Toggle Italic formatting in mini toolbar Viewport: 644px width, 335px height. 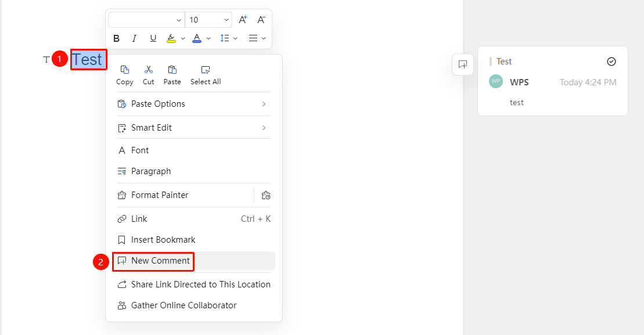coord(134,38)
